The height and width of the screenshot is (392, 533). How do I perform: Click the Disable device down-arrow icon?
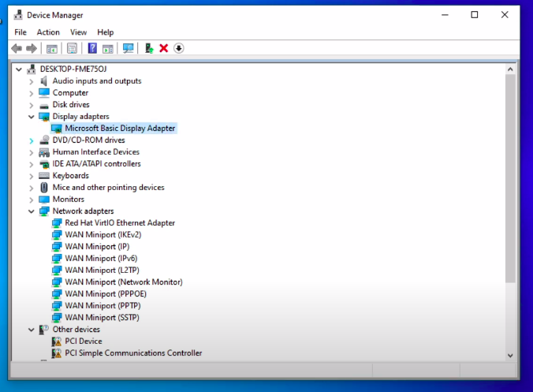pyautogui.click(x=179, y=48)
